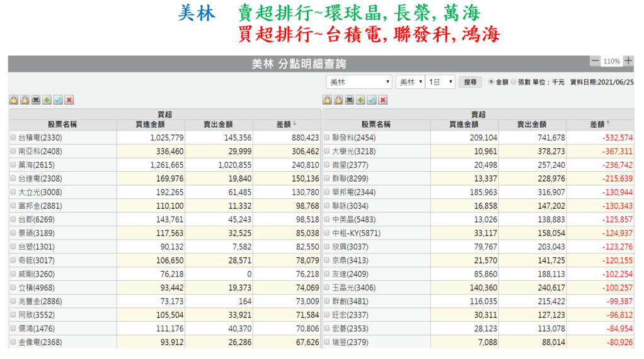
Task: Click the blue checkmark icon above the 賣超 table
Action: [x=372, y=100]
